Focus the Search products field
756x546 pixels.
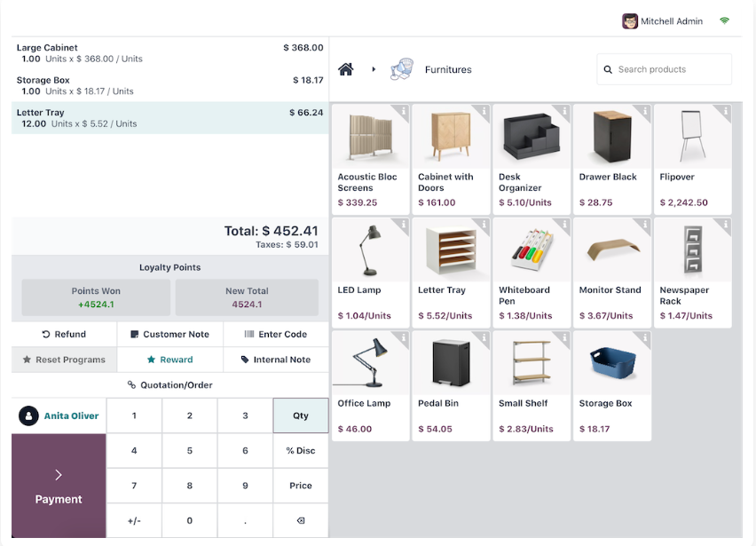[664, 69]
